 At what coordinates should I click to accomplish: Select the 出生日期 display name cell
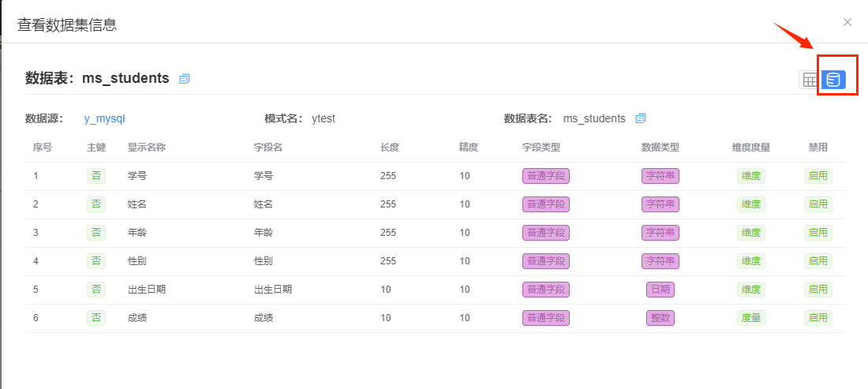147,290
